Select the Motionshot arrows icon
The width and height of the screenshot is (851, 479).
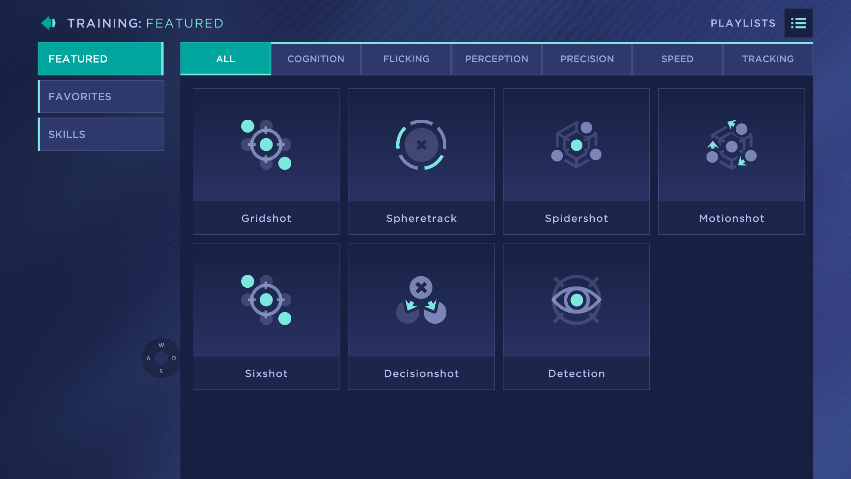click(731, 145)
